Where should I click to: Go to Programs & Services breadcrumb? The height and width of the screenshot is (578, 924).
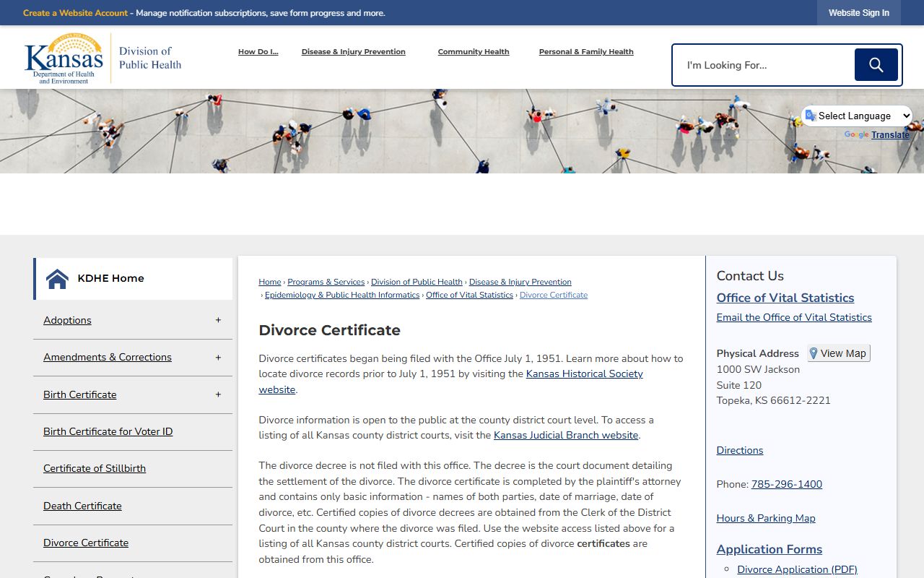326,282
